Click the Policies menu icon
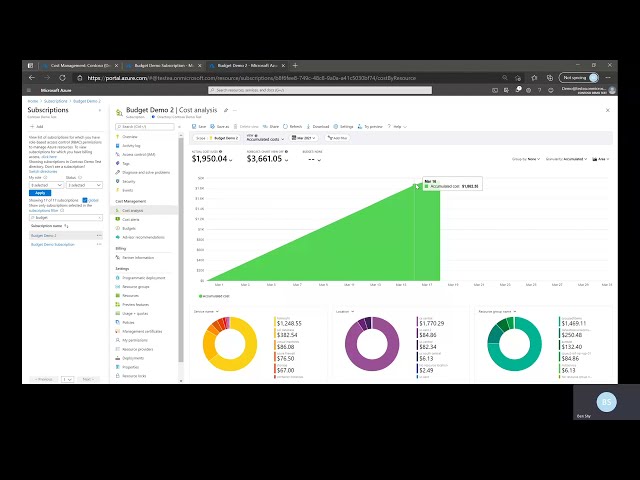 tap(118, 322)
